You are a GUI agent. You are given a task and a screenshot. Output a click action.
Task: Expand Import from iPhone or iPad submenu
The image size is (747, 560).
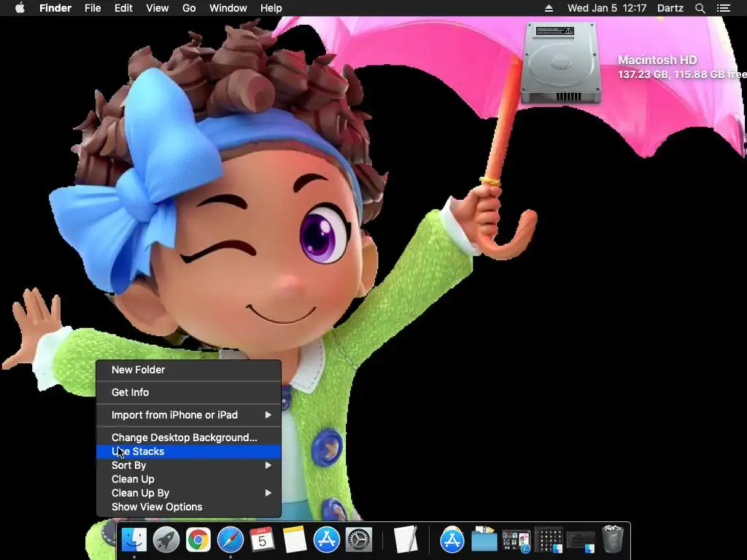(x=189, y=415)
